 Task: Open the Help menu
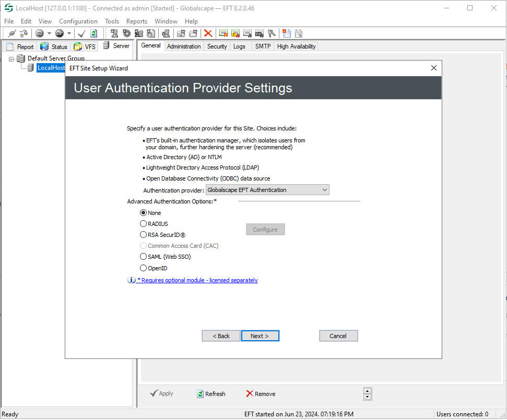191,21
